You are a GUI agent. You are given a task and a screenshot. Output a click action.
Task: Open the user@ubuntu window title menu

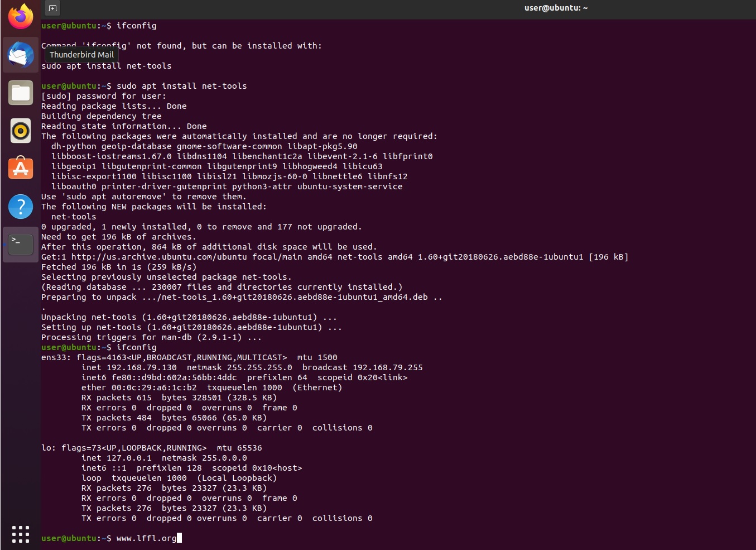pyautogui.click(x=555, y=8)
